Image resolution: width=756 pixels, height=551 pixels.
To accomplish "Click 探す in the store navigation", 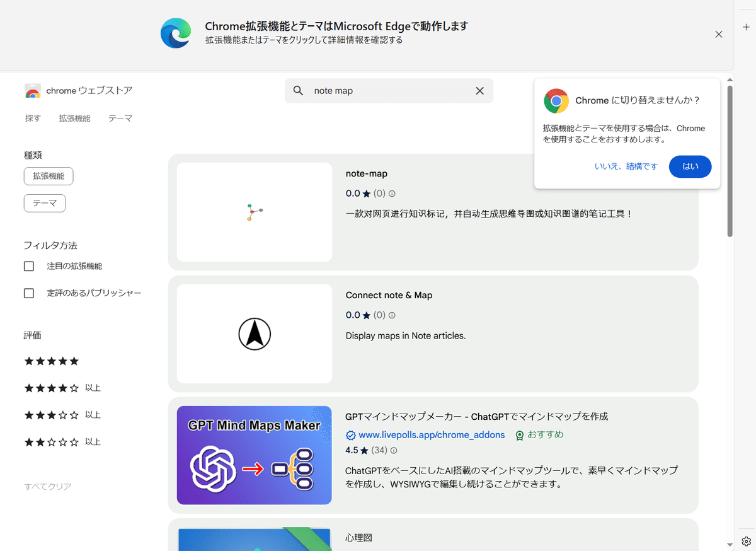I will coord(32,118).
